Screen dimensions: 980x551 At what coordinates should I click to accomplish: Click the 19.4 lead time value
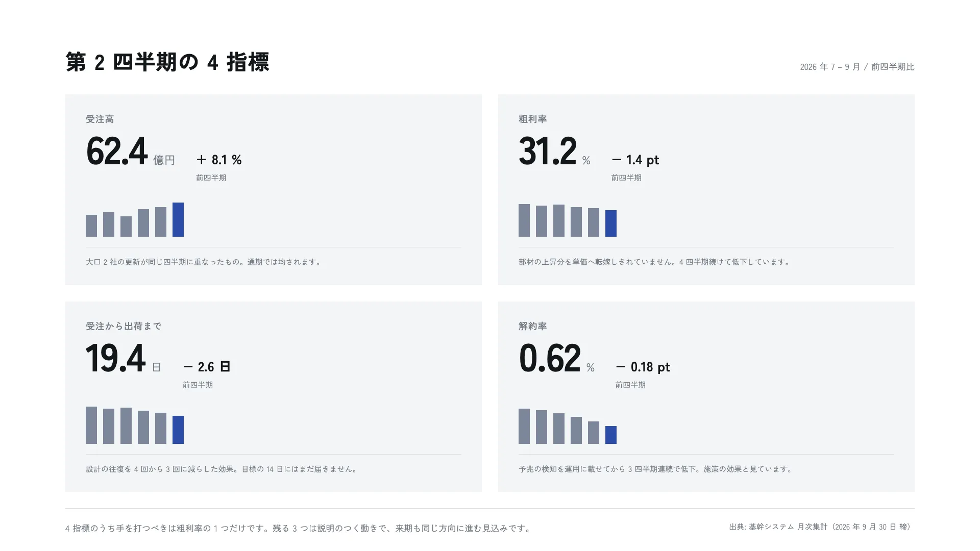coord(115,359)
